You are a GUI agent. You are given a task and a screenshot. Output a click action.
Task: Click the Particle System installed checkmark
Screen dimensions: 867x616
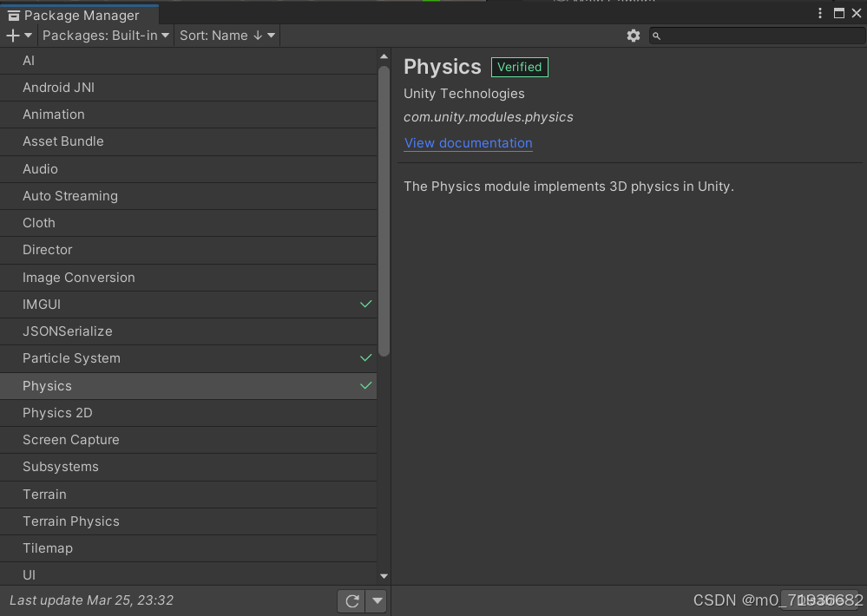click(x=365, y=357)
